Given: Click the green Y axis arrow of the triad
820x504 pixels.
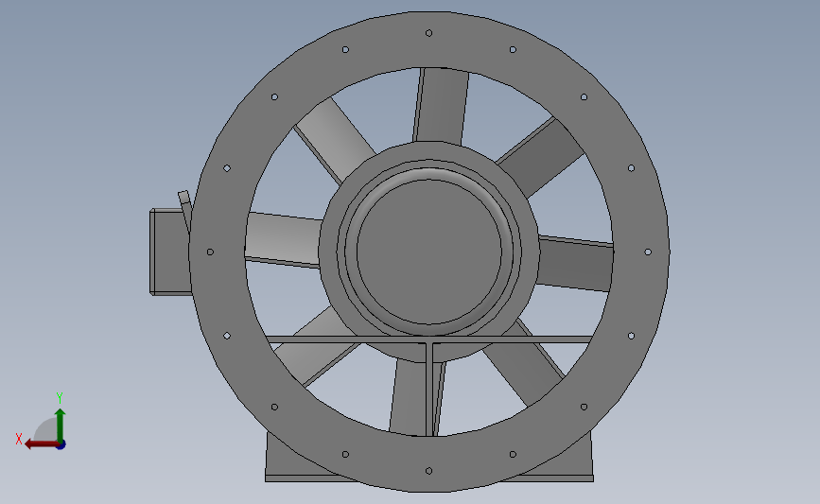Looking at the screenshot, I should click(x=60, y=425).
